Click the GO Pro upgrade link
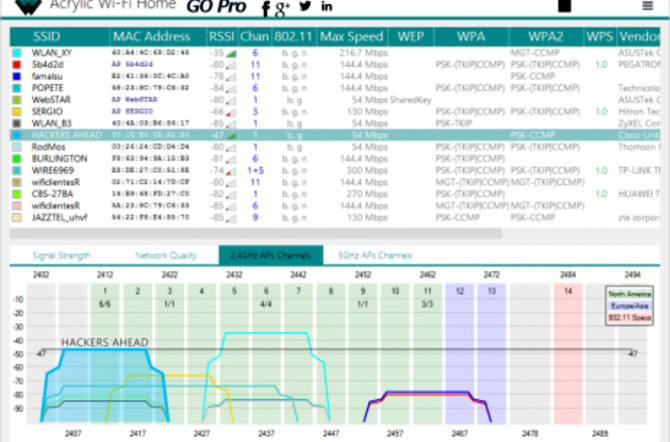The height and width of the screenshot is (442, 670). [217, 6]
